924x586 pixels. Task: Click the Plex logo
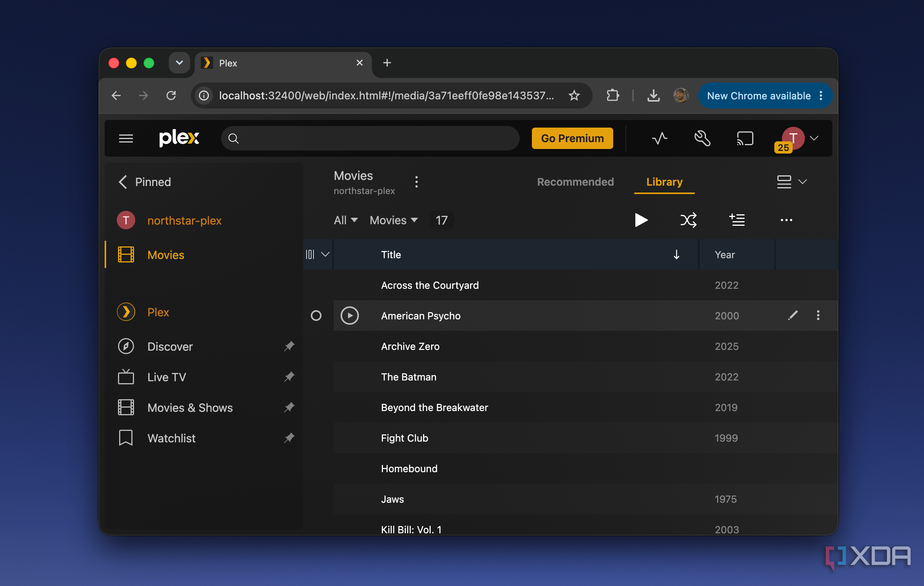(179, 138)
